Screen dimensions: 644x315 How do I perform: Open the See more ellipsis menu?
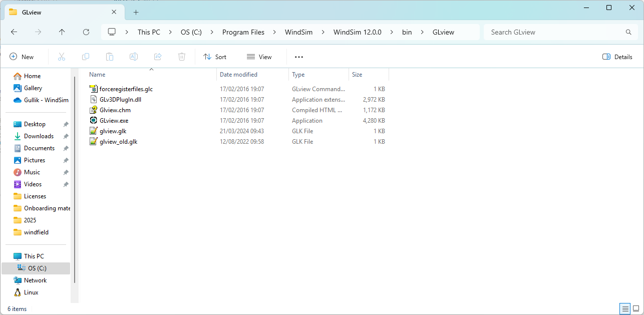tap(299, 57)
